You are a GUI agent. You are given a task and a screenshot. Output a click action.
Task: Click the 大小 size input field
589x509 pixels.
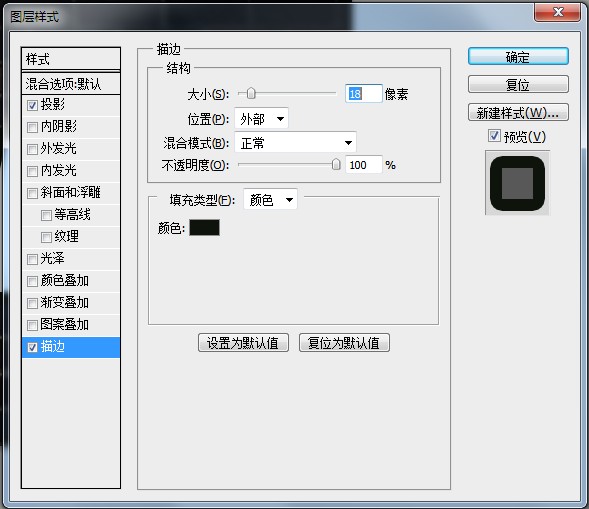(x=364, y=94)
